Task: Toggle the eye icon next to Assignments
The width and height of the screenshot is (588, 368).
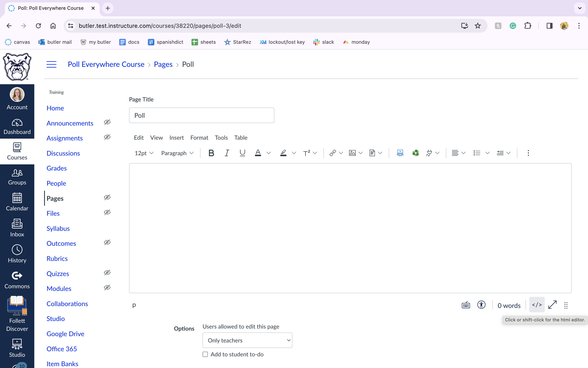Action: 107,137
